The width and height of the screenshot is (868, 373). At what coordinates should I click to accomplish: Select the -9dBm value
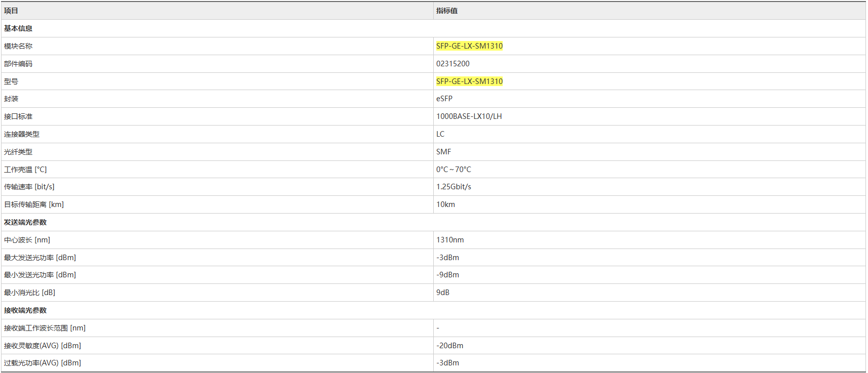coord(447,275)
